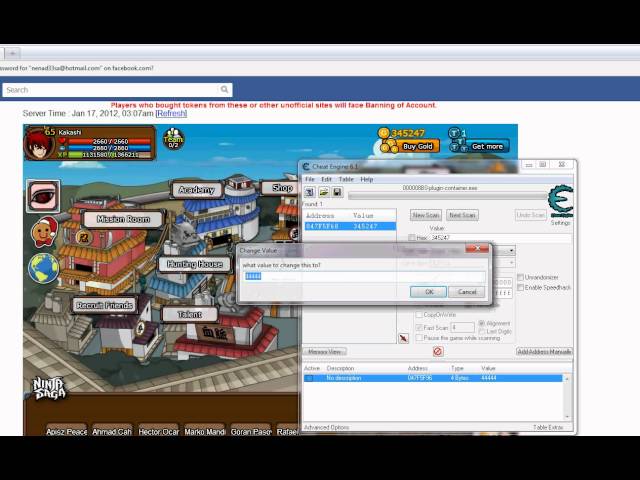Click the browser new tab plus button

click(13, 53)
